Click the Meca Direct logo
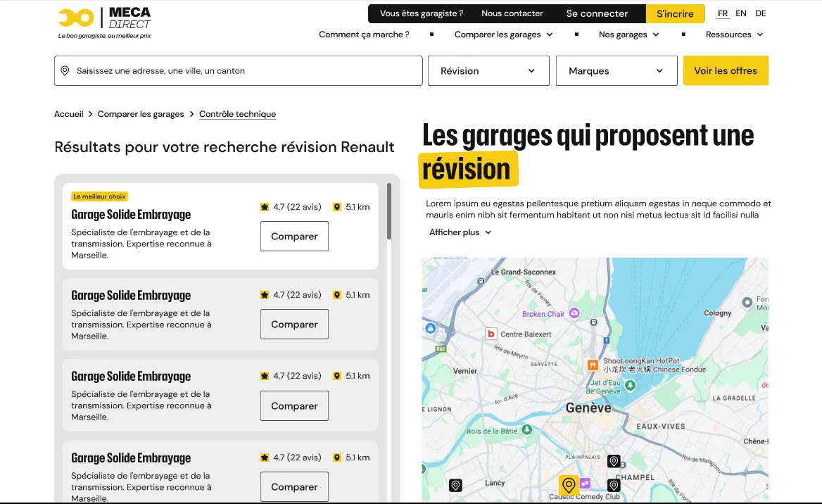The width and height of the screenshot is (822, 504). coord(104,23)
